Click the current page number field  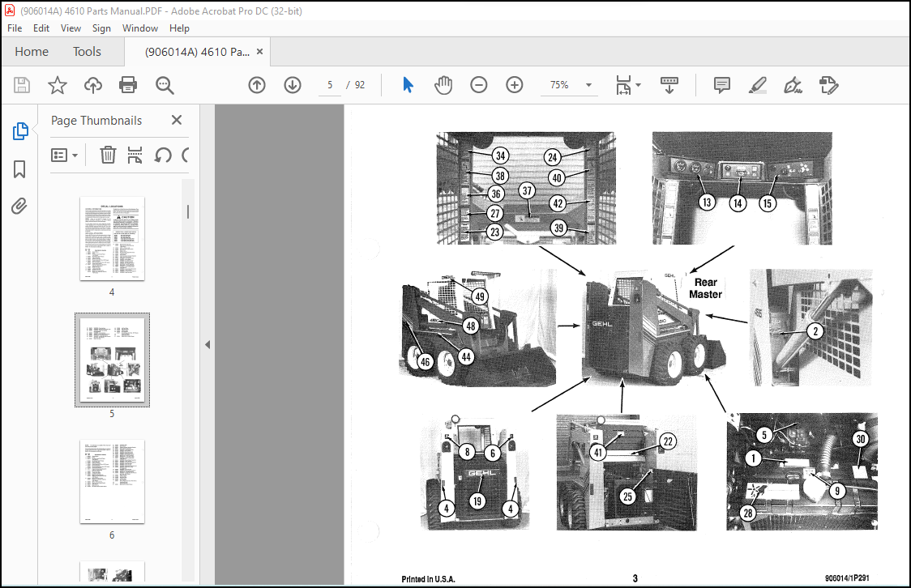(329, 85)
